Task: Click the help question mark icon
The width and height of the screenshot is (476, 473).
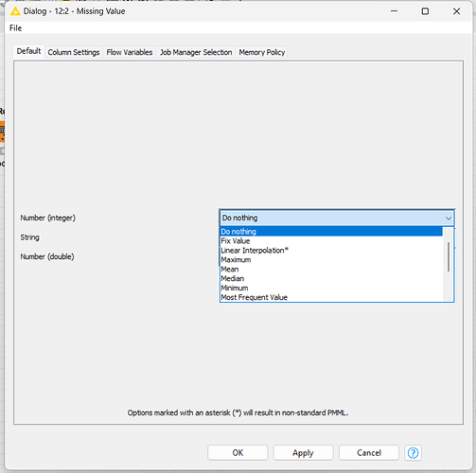Action: click(413, 453)
